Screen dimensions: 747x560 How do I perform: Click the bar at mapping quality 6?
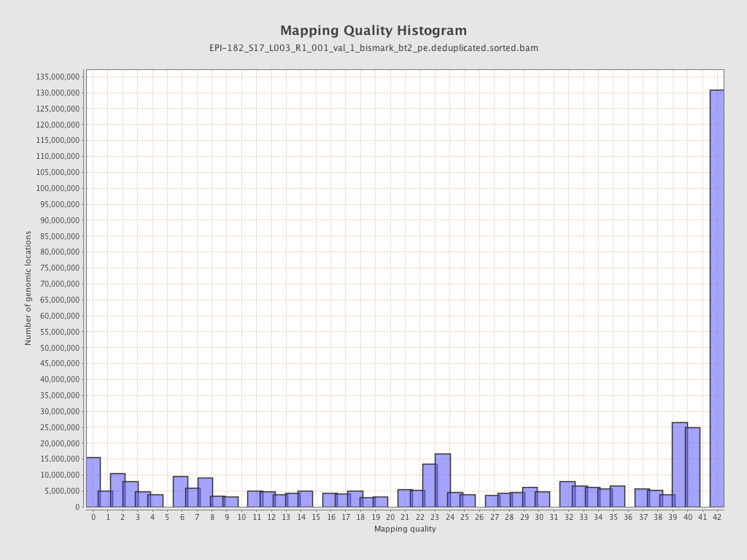pos(180,491)
